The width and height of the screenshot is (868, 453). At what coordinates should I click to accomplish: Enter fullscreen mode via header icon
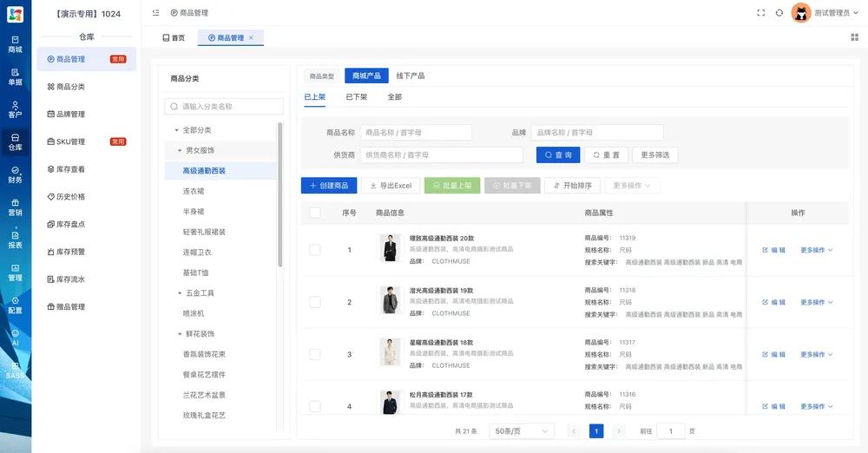[760, 13]
